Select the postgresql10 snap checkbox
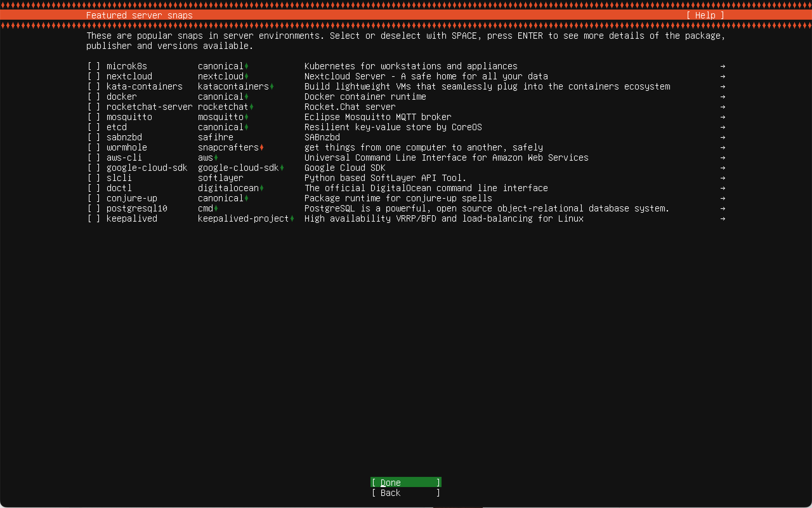This screenshot has height=508, width=812. pyautogui.click(x=94, y=208)
